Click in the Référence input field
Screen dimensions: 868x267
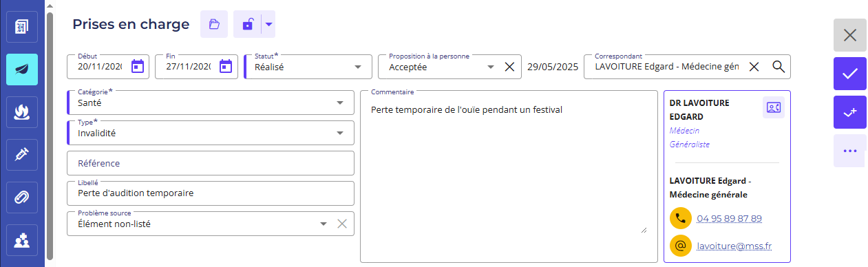211,163
